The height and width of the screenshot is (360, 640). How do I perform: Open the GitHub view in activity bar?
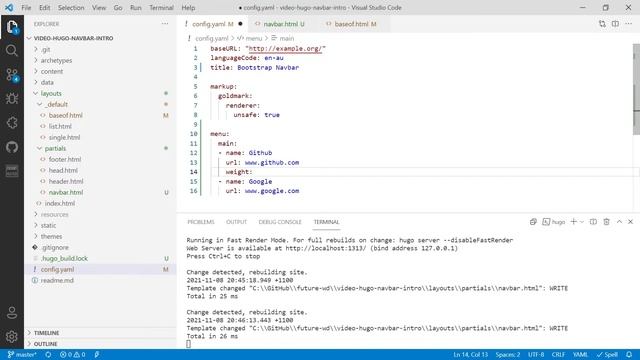point(12,147)
